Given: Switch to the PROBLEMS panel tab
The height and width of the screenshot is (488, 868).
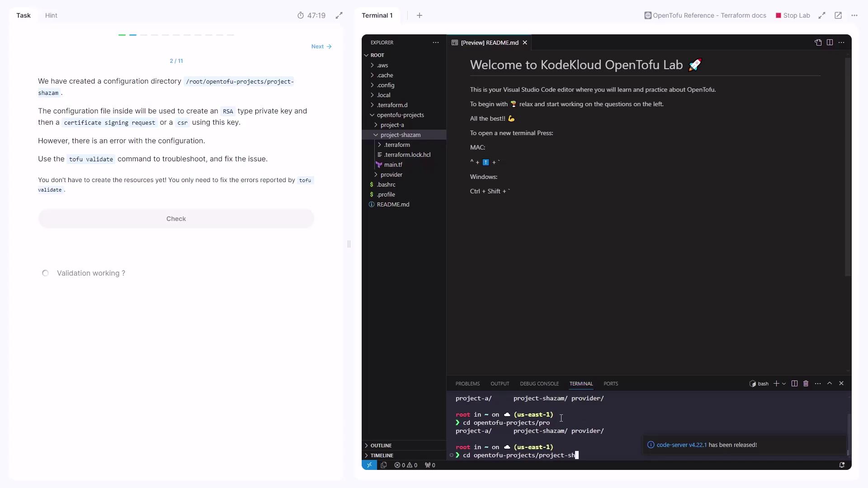Looking at the screenshot, I should coord(467,384).
